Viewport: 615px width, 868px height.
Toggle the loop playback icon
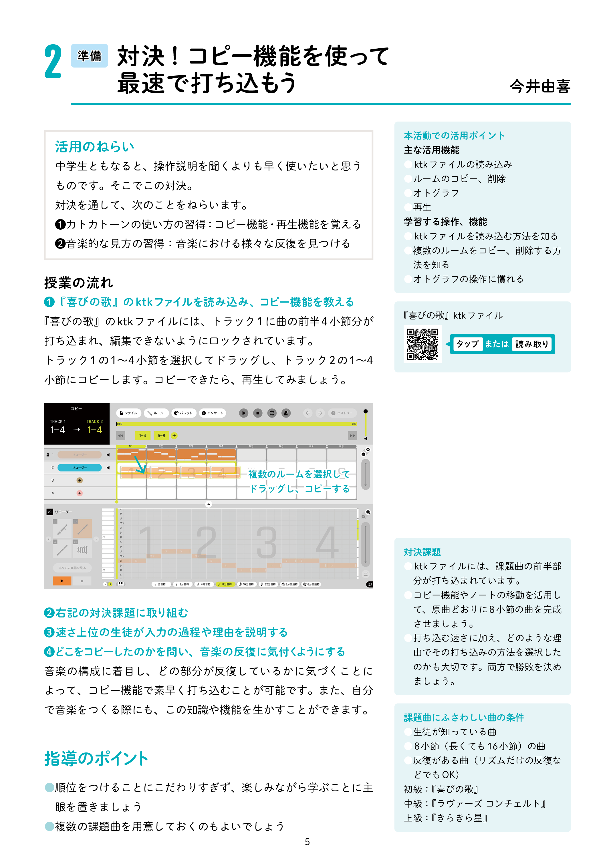click(272, 413)
